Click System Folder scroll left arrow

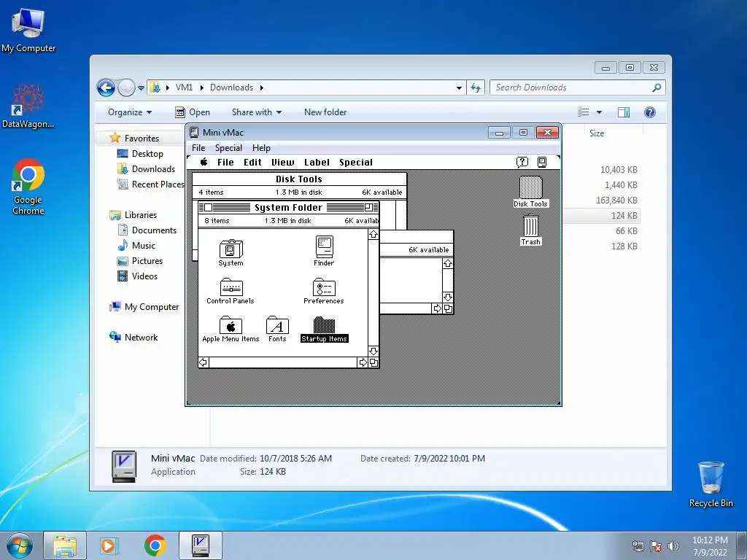click(x=204, y=362)
